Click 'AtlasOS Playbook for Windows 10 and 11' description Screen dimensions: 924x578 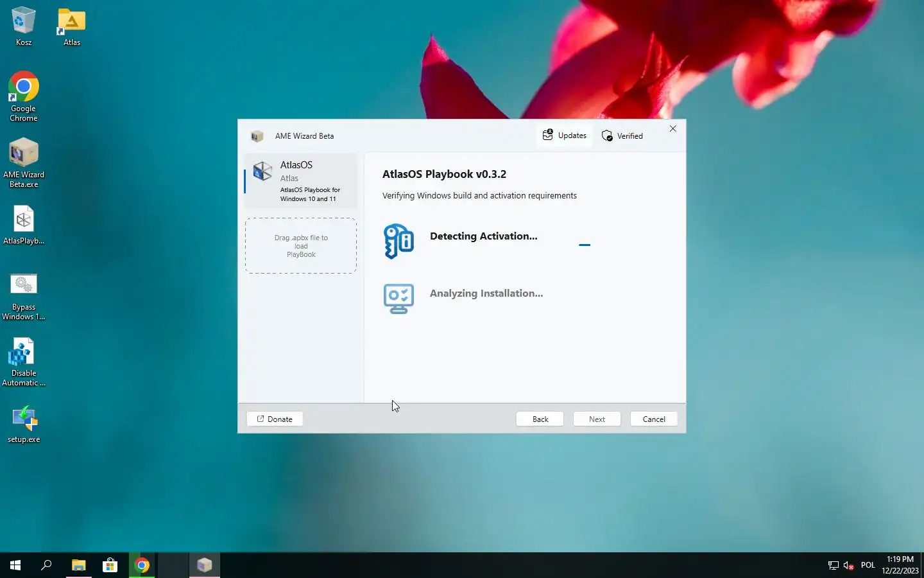(x=310, y=195)
